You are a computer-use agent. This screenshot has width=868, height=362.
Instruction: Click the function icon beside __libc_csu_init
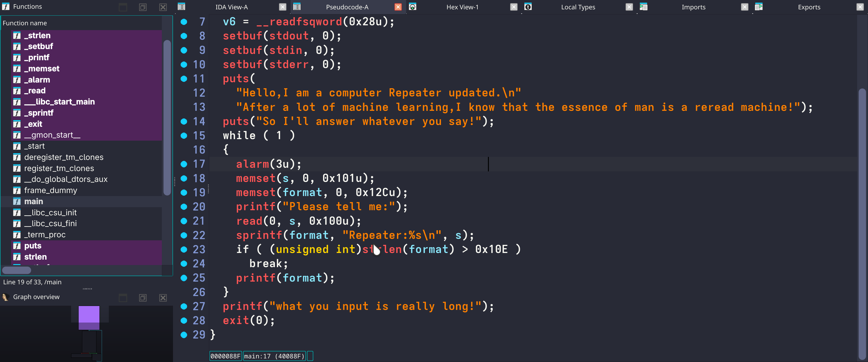point(17,213)
